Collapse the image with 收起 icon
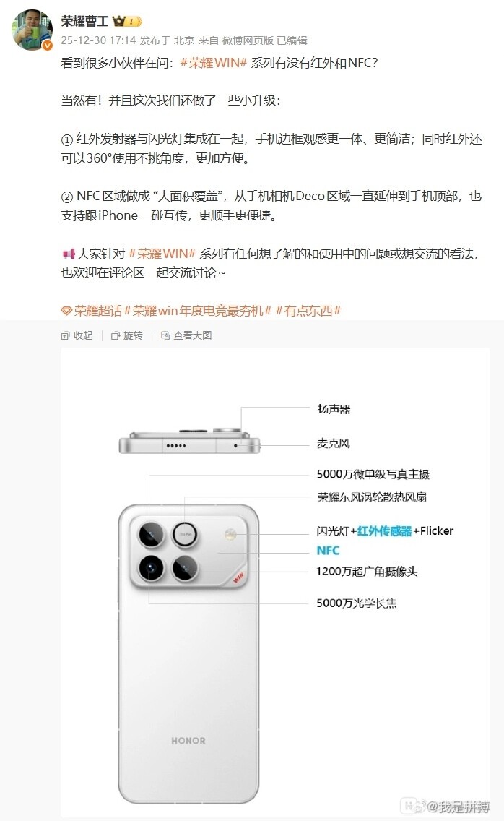 tap(66, 335)
